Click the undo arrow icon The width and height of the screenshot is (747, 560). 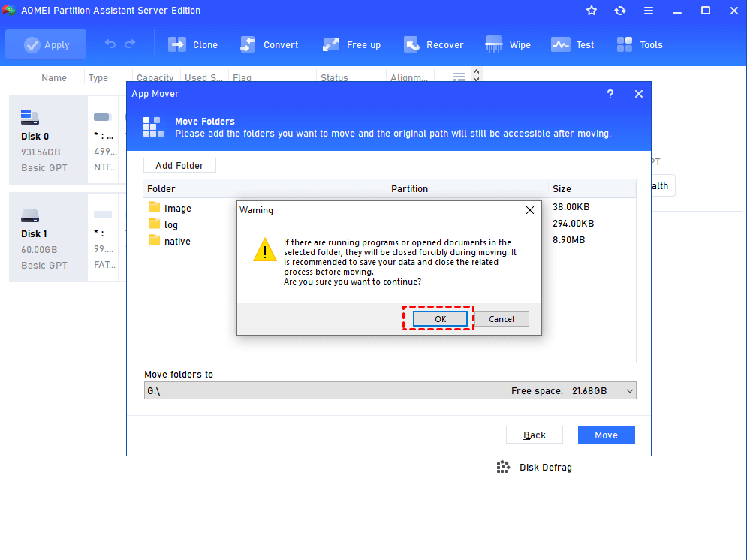coord(110,44)
